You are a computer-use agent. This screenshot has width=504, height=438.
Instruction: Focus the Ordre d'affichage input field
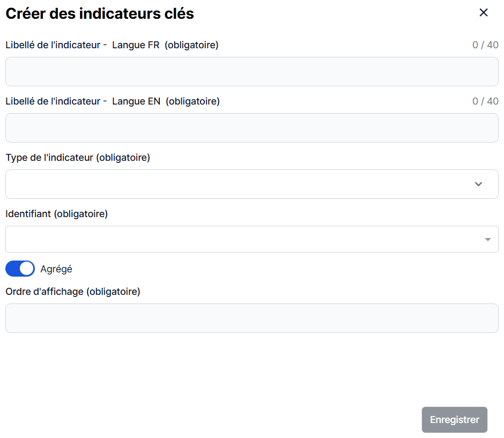tap(251, 318)
